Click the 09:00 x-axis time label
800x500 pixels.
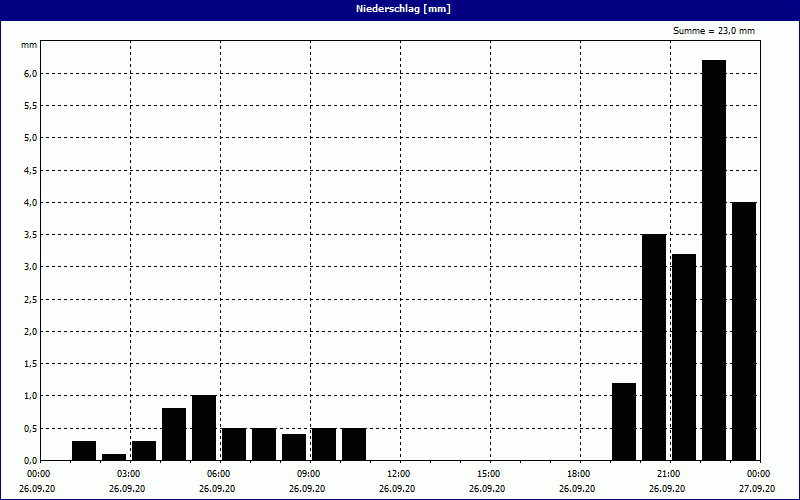point(308,474)
